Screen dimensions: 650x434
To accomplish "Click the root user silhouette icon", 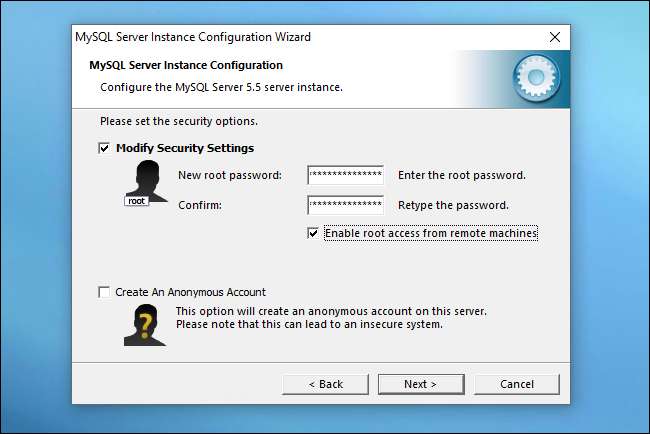I will (146, 182).
